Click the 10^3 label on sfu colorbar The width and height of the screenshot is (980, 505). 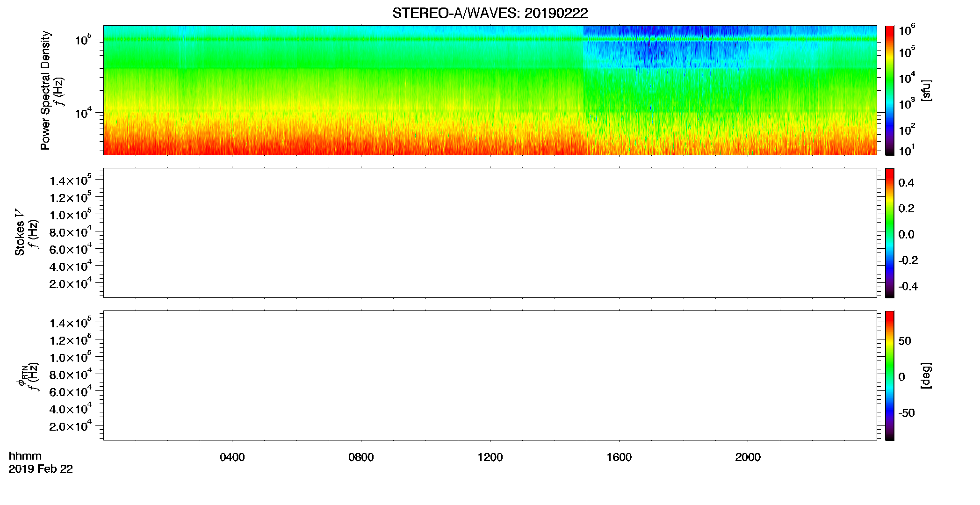pos(907,103)
